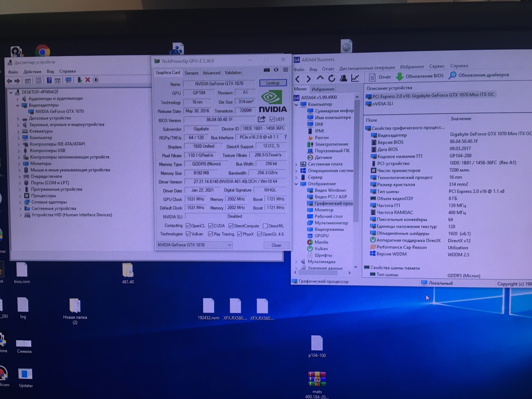Toggle the Ray Tracing checkbox
Viewport: 532px width, 399px height.
click(x=210, y=234)
